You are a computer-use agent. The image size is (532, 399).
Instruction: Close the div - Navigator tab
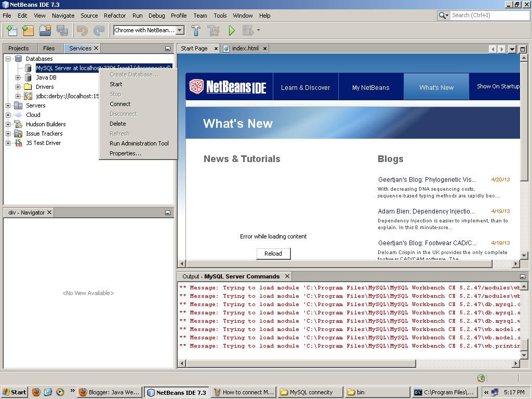[49, 212]
